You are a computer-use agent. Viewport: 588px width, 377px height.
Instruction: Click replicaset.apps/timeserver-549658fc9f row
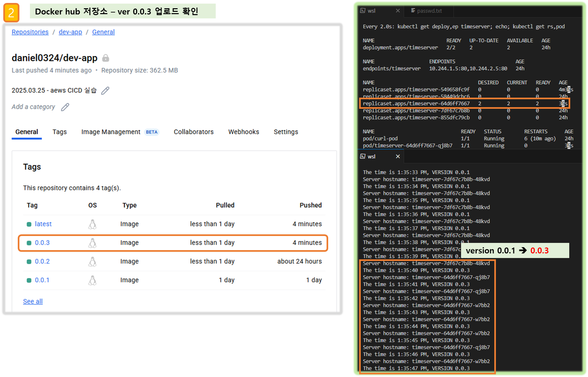click(468, 90)
